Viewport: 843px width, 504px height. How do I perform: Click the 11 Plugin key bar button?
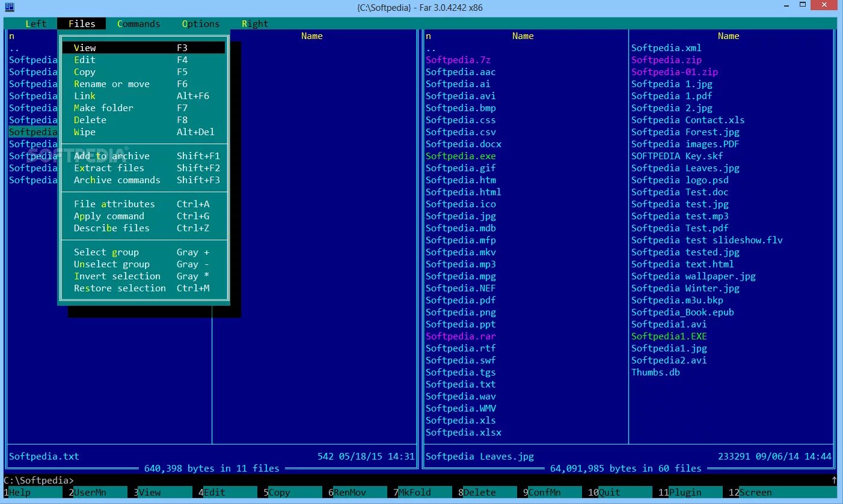[690, 493]
